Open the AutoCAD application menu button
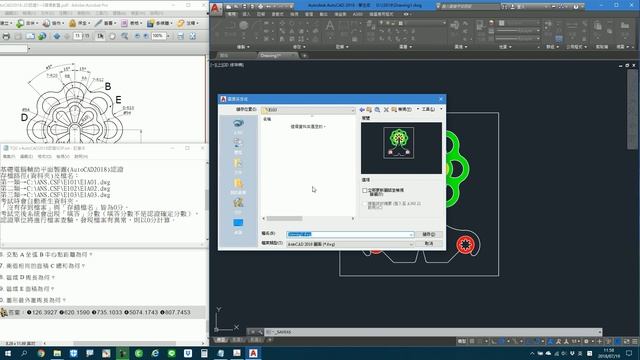The width and height of the screenshot is (640, 360). (x=216, y=8)
